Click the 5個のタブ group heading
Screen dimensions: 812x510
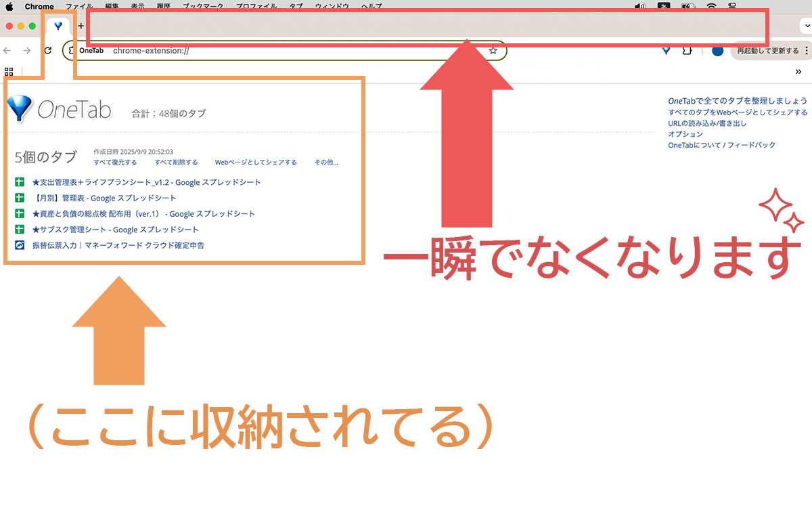[x=46, y=157]
